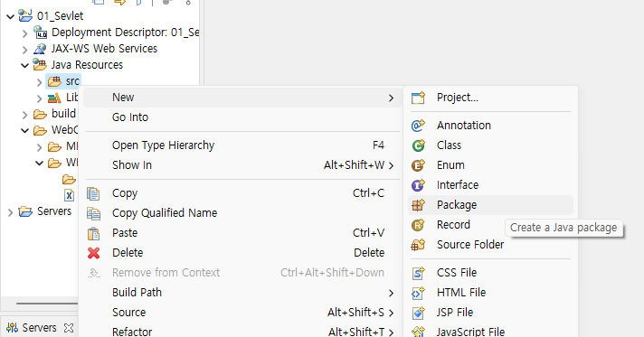The image size is (644, 337).
Task: Select the build folder
Action: [63, 114]
